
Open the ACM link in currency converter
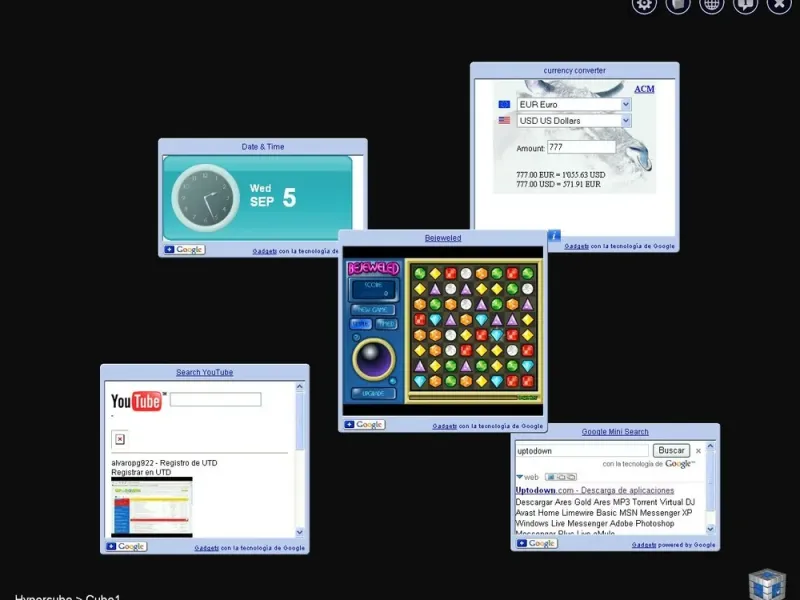pos(644,89)
